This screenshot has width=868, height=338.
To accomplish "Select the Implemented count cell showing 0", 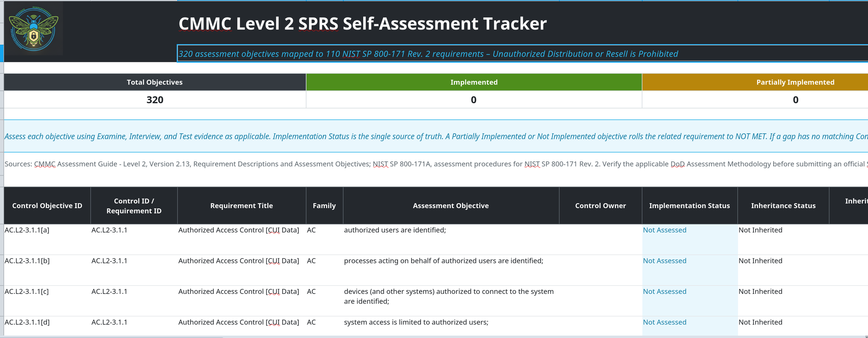I will [x=474, y=100].
